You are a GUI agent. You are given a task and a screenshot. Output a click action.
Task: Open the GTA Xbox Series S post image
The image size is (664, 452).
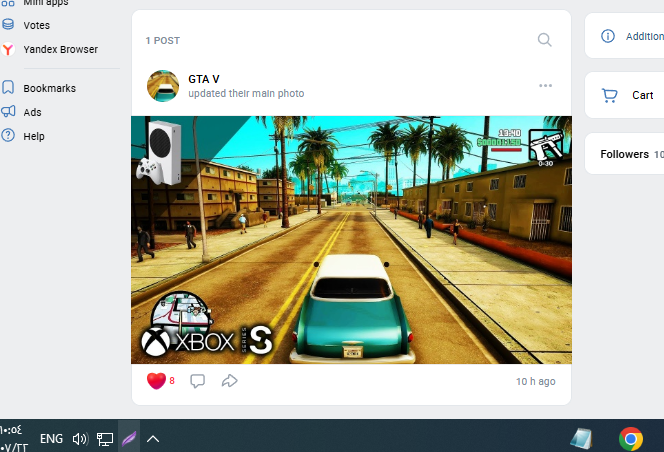click(x=351, y=240)
